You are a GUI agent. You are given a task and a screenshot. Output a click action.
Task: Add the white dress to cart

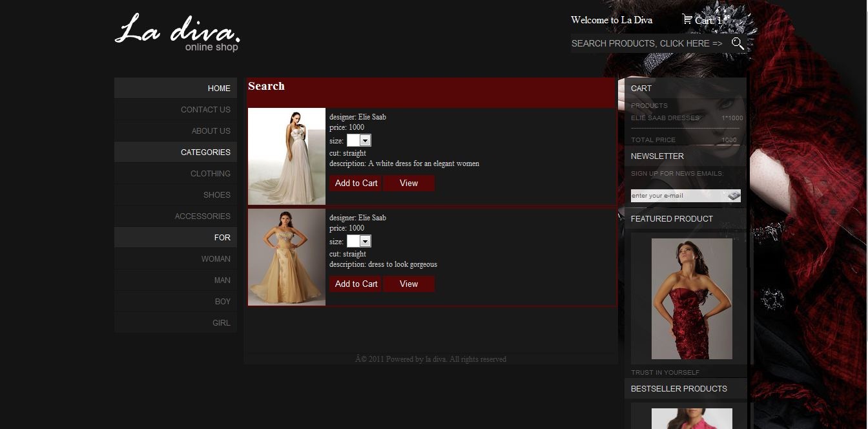click(x=356, y=183)
